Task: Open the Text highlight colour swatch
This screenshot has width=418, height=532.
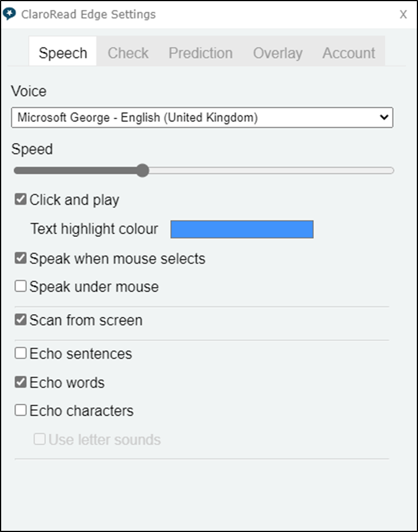Action: pos(241,229)
